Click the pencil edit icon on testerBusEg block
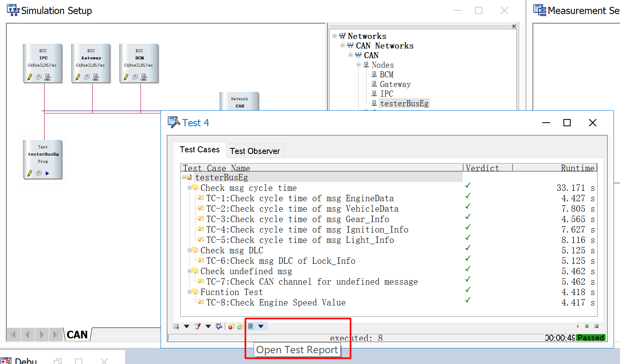 [x=29, y=173]
